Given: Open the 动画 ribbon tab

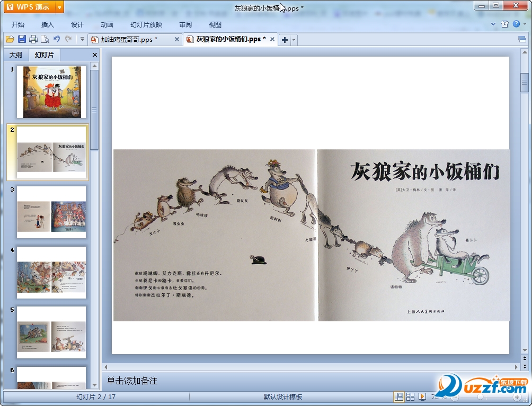Looking at the screenshot, I should [x=107, y=25].
